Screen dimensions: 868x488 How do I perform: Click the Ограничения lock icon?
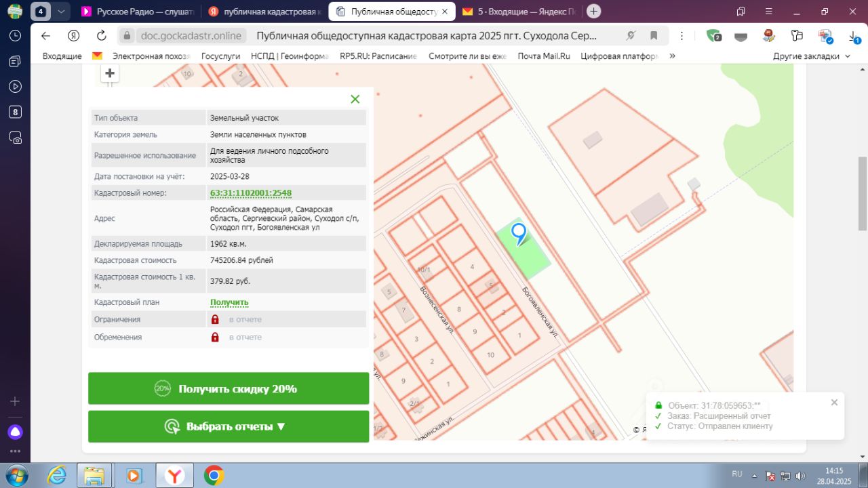click(215, 319)
